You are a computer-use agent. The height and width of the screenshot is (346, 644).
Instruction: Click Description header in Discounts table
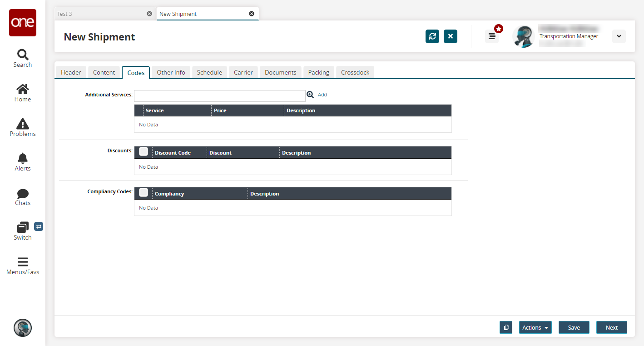(366, 153)
